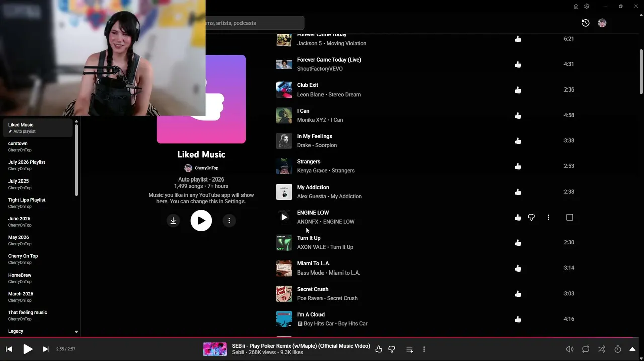Like the currently playing SEBii song
The height and width of the screenshot is (362, 644).
(379, 349)
